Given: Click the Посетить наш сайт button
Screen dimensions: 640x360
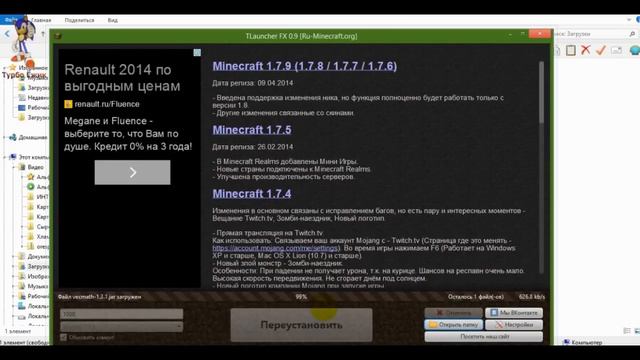Looking at the screenshot, I should (x=484, y=337).
